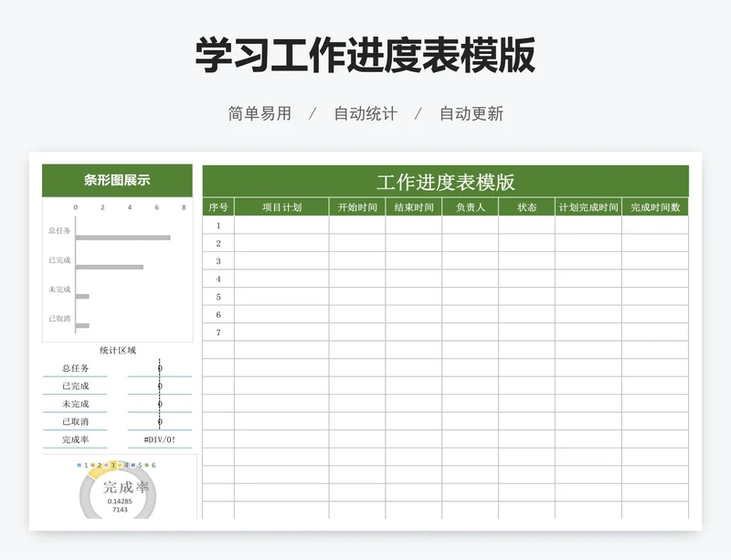This screenshot has height=560, width=731.
Task: Click row number 1 in 序号 column
Action: click(218, 226)
